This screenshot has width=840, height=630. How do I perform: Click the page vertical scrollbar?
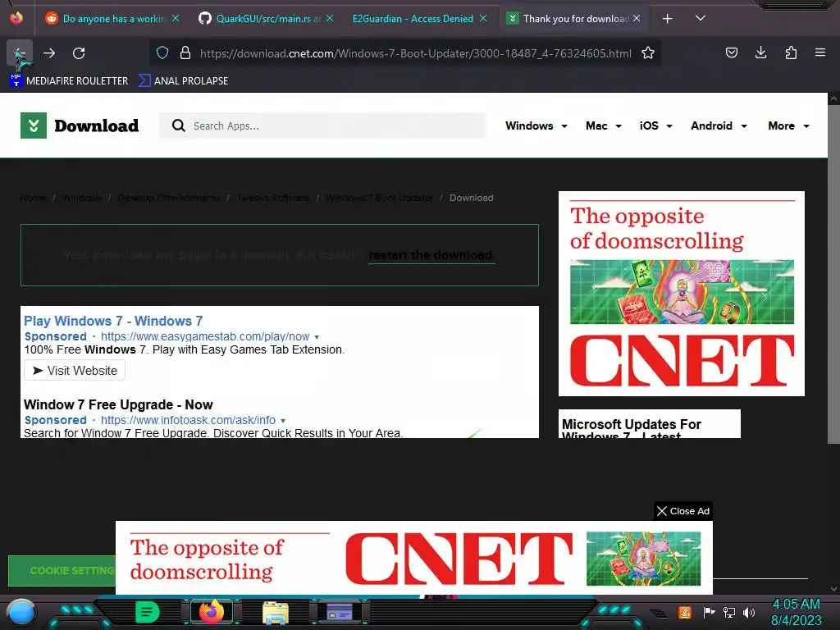[833, 273]
